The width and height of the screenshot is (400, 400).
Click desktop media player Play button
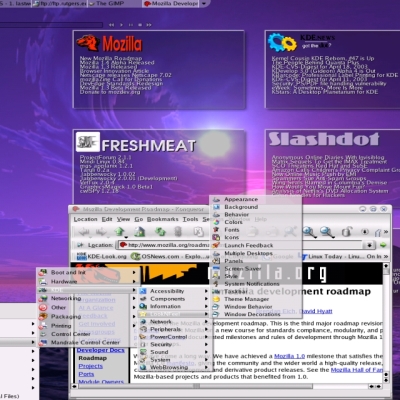121,25
